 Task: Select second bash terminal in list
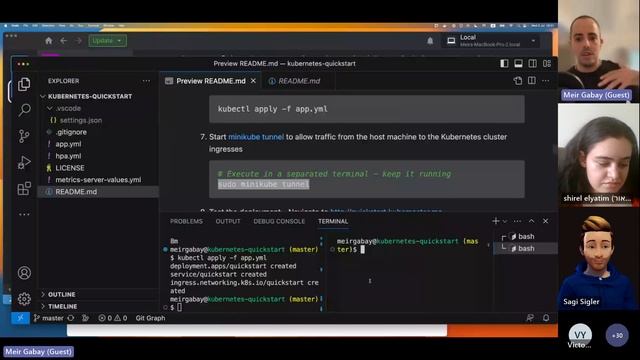pos(525,248)
